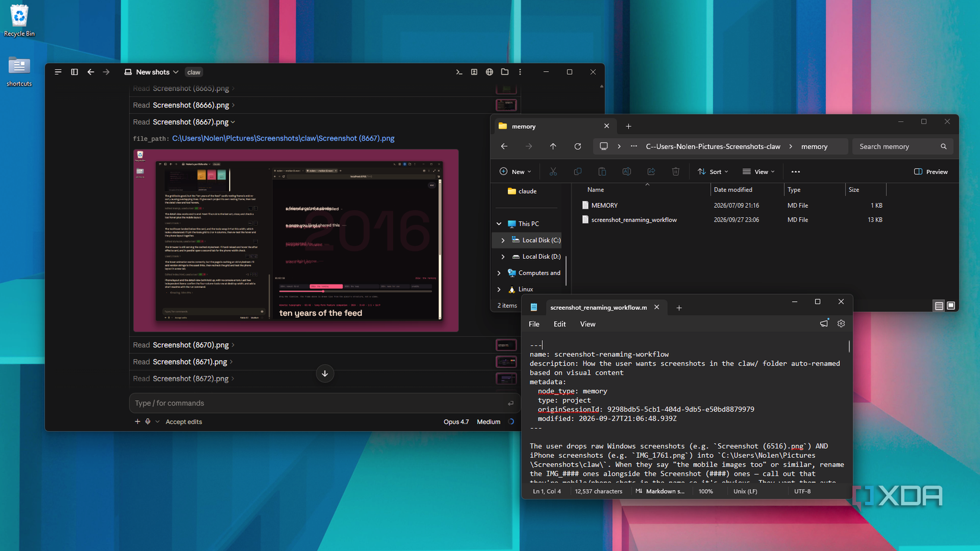Open the New shots session dropdown
The image size is (980, 551).
pyautogui.click(x=151, y=72)
